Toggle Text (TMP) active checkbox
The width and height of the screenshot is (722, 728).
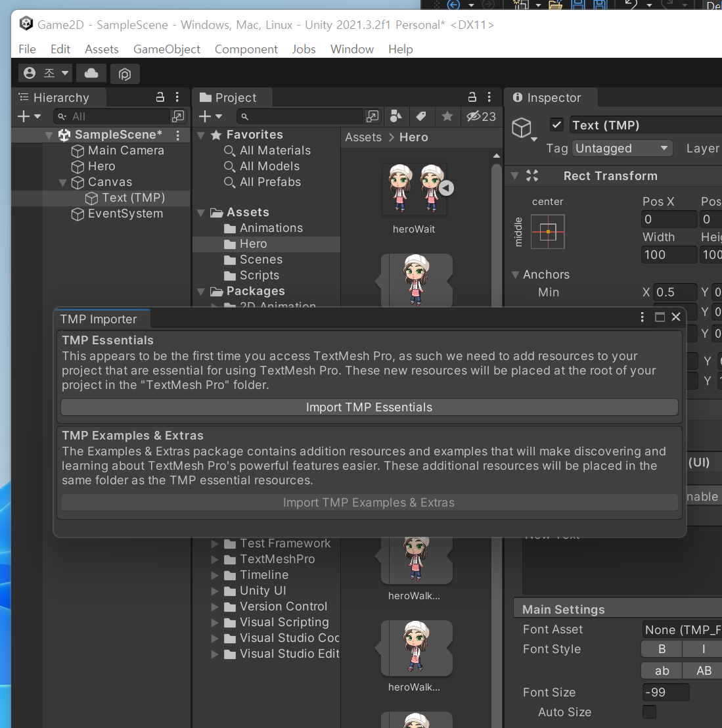coord(556,125)
